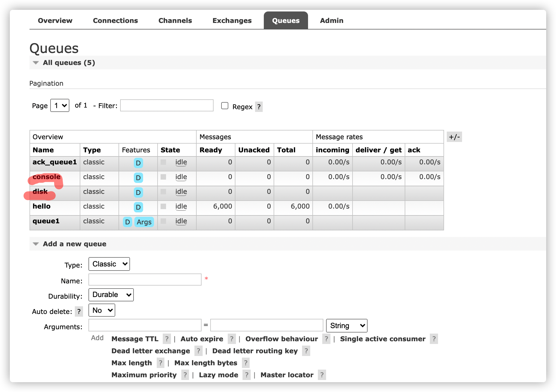This screenshot has height=392, width=556.
Task: Click the Lazy mode help question mark
Action: (x=246, y=375)
